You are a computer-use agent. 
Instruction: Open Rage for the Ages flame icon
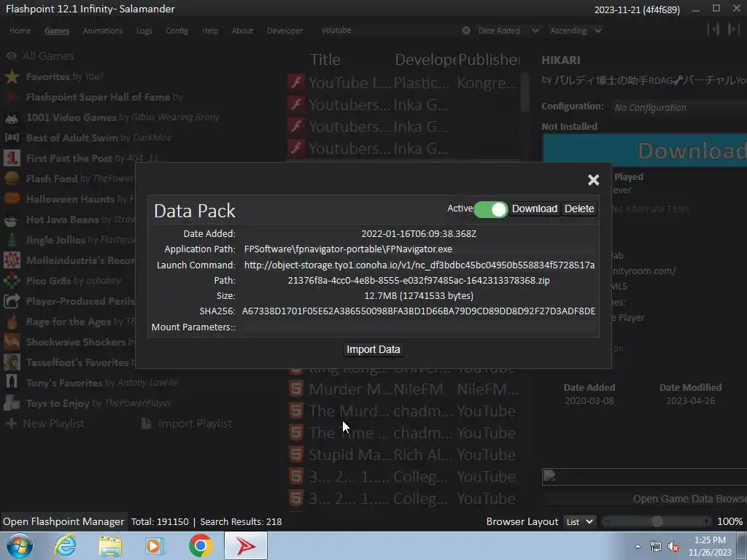click(x=12, y=322)
